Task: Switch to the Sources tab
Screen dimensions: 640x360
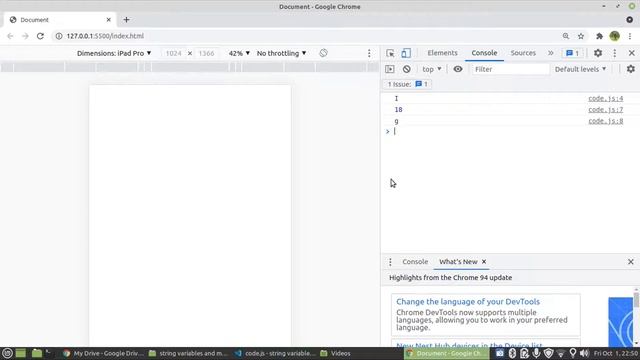Action: click(x=523, y=53)
